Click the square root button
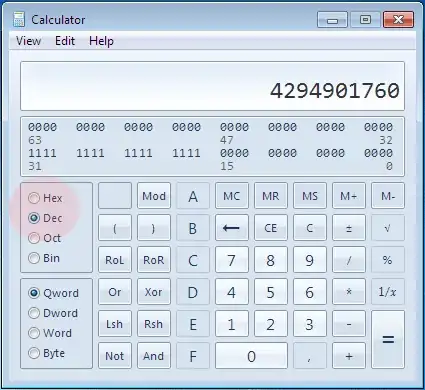The image size is (425, 390). pos(388,228)
